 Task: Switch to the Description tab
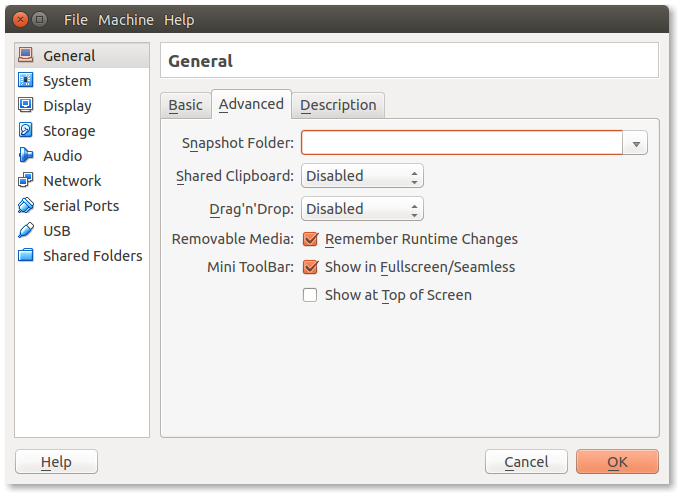pyautogui.click(x=338, y=105)
